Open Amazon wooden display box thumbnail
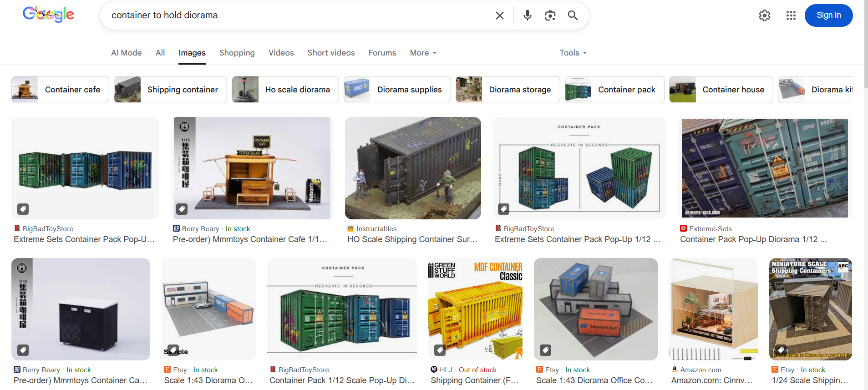The height and width of the screenshot is (390, 868). (x=713, y=309)
